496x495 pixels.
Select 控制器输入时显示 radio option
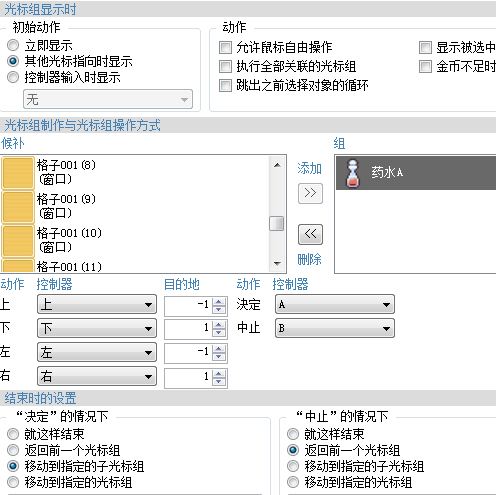point(13,77)
